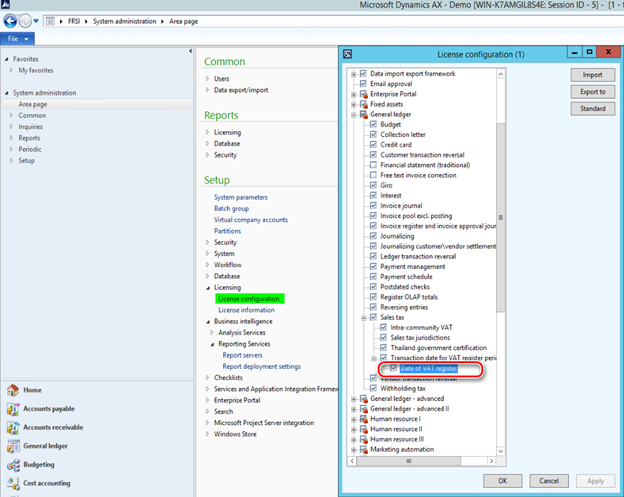Confirm with the OK button
This screenshot has width=624, height=497.
(x=503, y=481)
